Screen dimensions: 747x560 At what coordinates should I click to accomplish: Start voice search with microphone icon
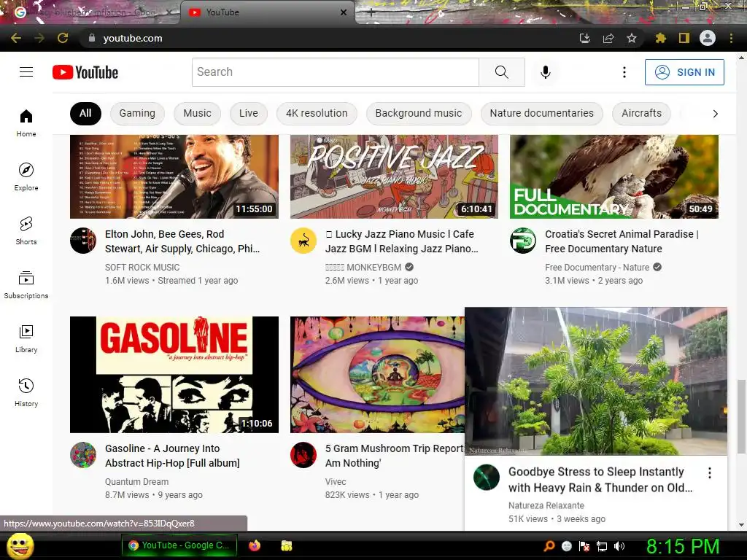[x=546, y=72]
